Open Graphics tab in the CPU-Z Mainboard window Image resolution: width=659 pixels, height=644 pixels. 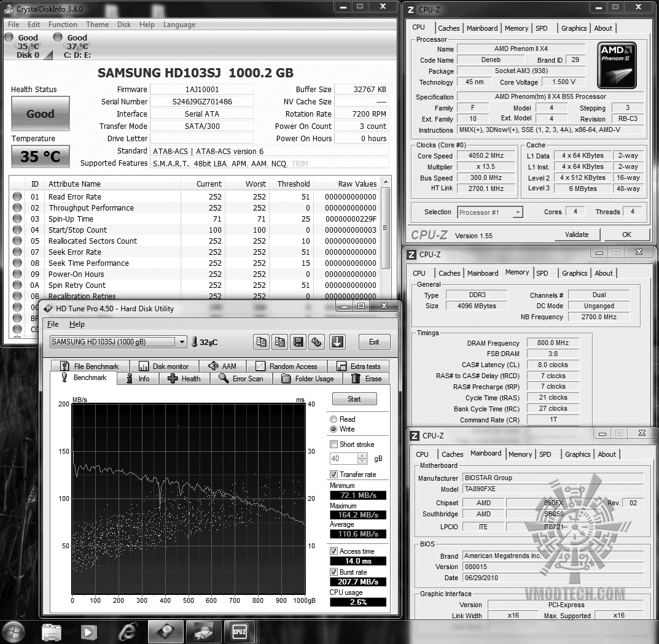tap(577, 454)
